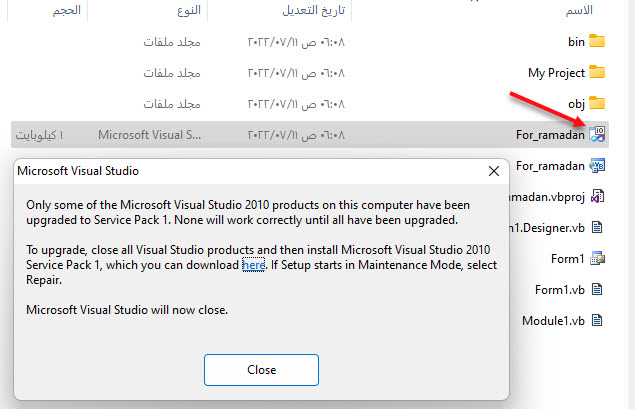Screen dimensions: 635x409
Task: Select the vbproj project file icon
Action: [x=597, y=196]
